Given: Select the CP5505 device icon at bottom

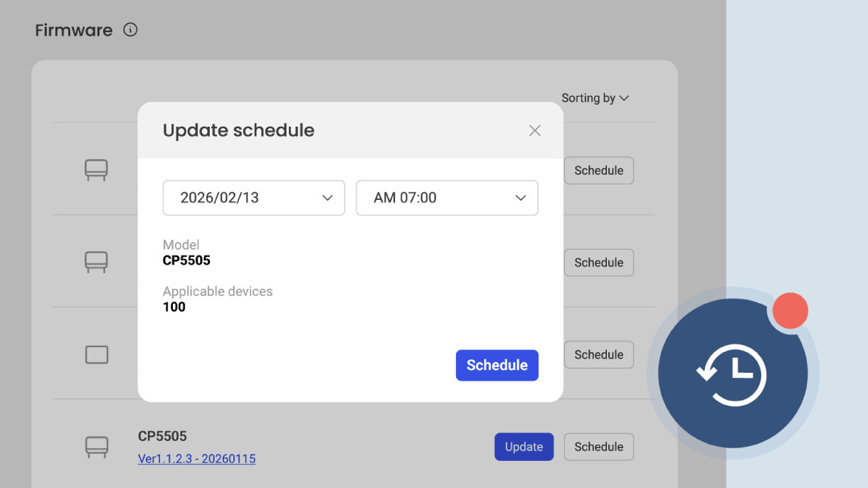Looking at the screenshot, I should point(96,447).
